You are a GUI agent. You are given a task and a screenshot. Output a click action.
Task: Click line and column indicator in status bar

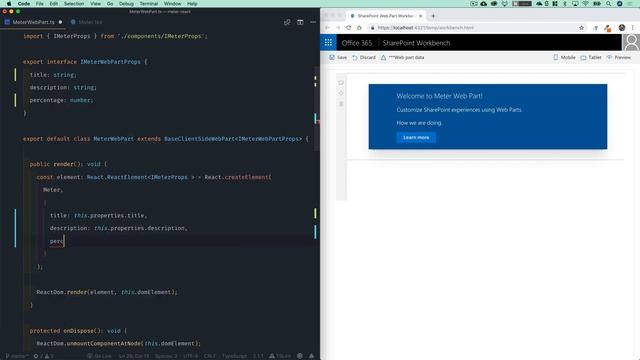[134, 356]
